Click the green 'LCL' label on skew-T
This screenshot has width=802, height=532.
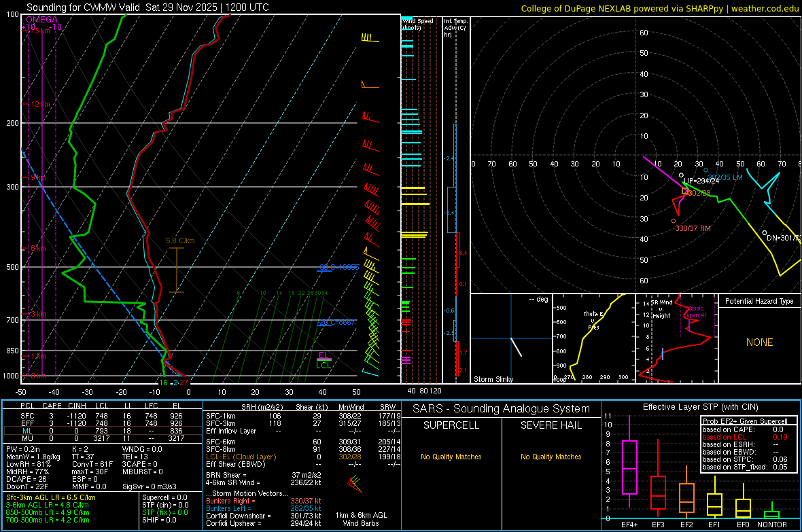pos(324,366)
